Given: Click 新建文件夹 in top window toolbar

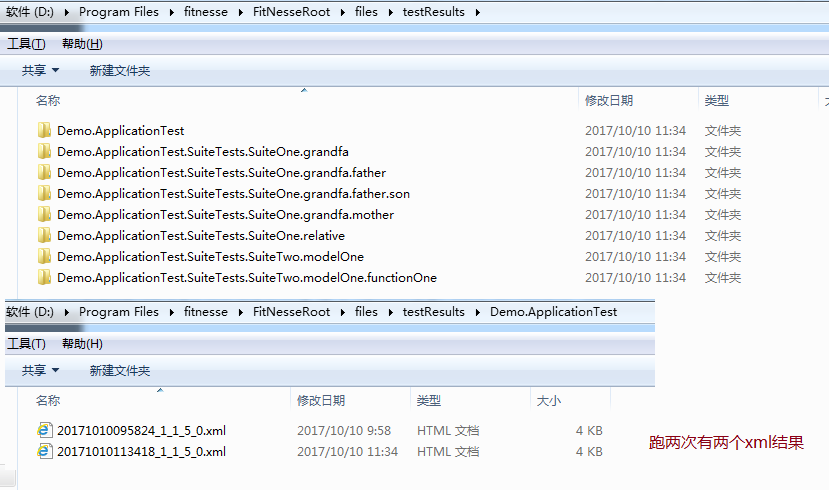Looking at the screenshot, I should [x=120, y=70].
